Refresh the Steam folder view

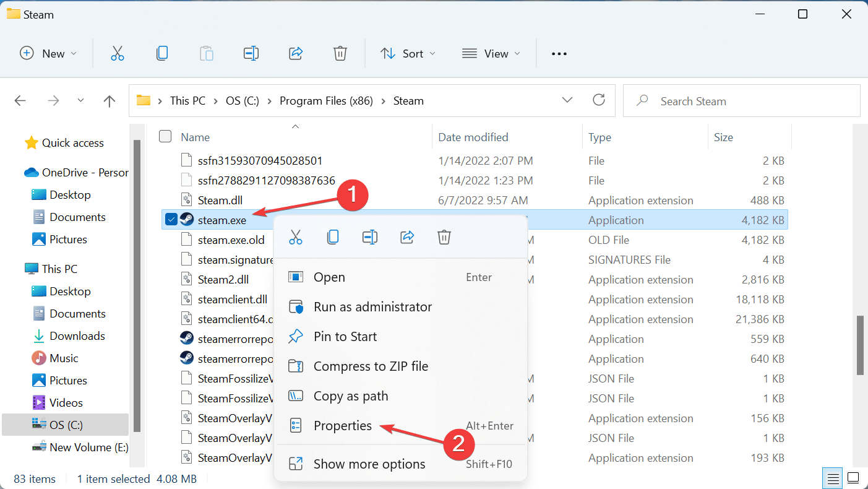point(598,100)
